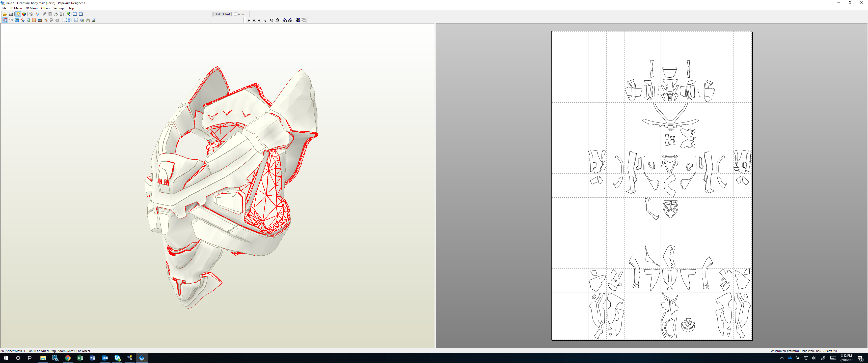Click the Print icon
The width and height of the screenshot is (868, 363).
tap(94, 20)
